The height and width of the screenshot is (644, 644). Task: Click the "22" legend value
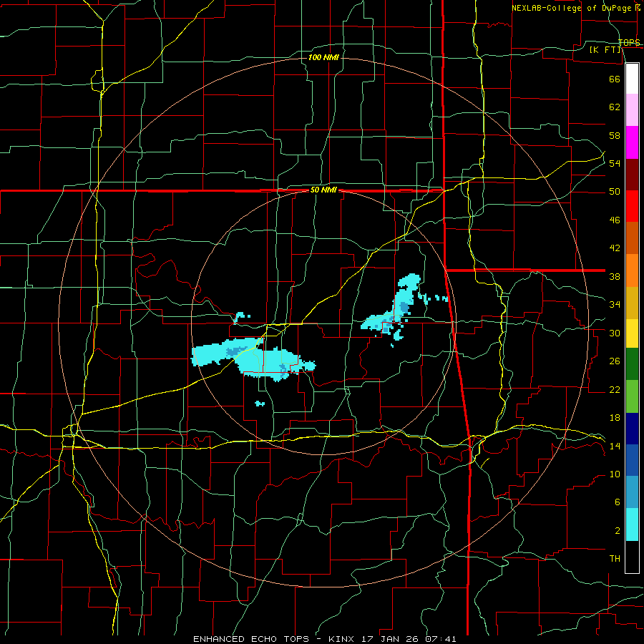[615, 389]
